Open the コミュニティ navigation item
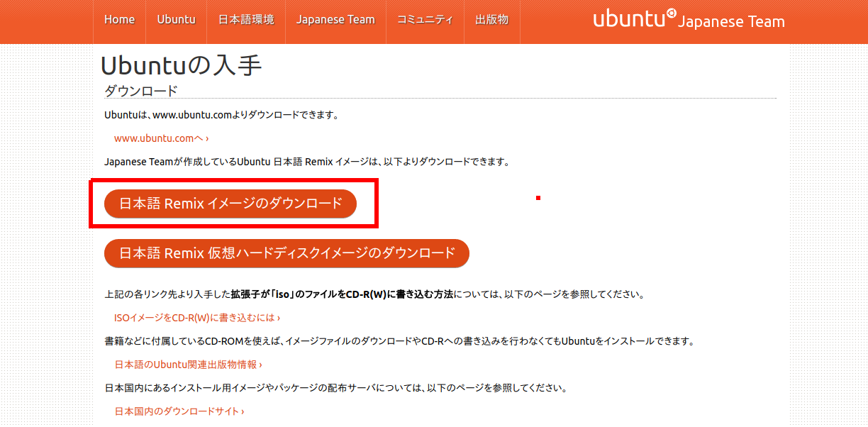 click(425, 20)
